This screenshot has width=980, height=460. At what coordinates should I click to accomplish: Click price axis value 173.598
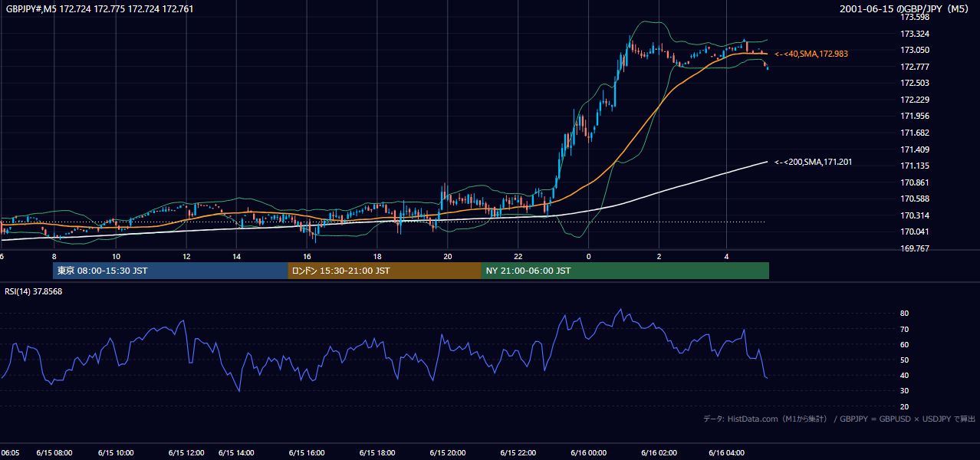tap(914, 17)
